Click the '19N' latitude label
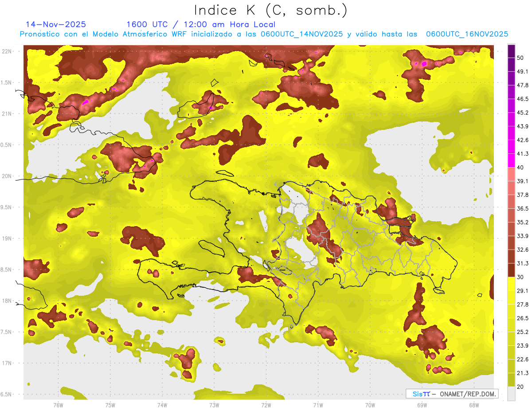Image resolution: width=532 pixels, height=411 pixels. pyautogui.click(x=7, y=238)
